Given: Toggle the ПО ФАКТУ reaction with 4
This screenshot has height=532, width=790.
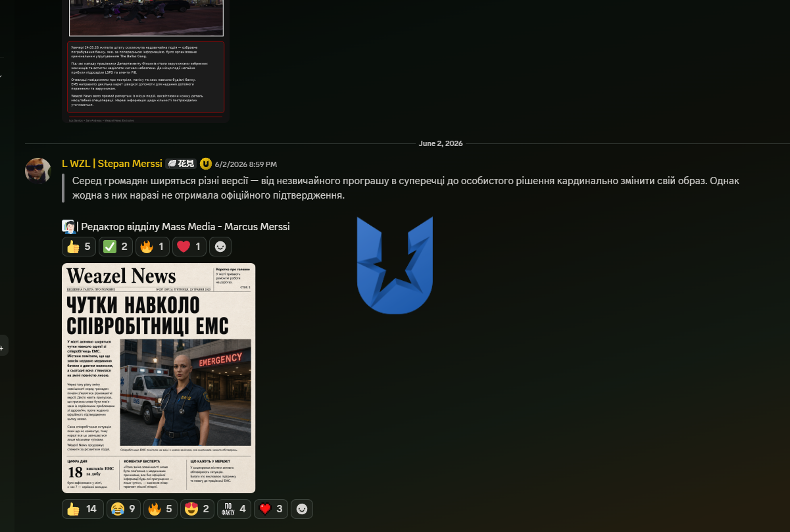Looking at the screenshot, I should [x=234, y=509].
